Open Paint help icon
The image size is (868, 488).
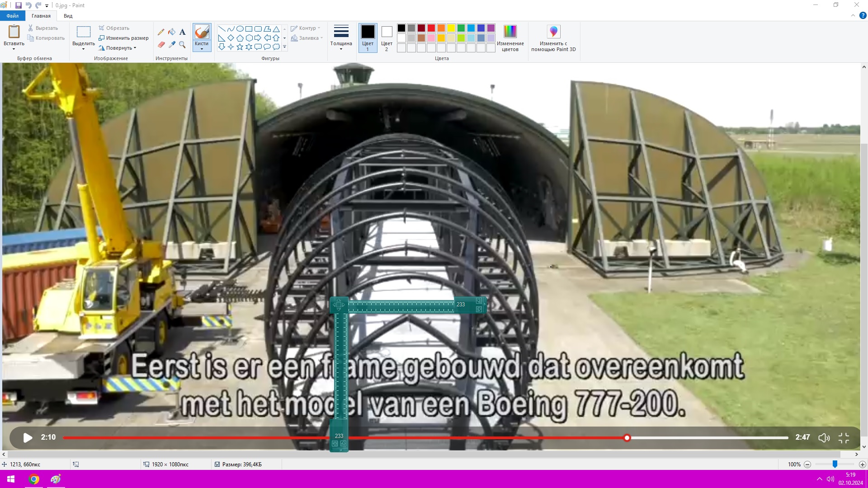863,15
